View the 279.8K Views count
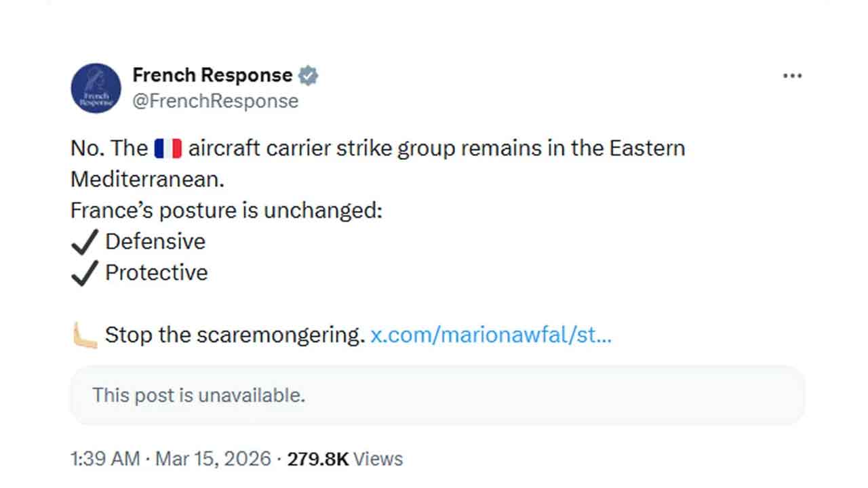Screen dimensions: 868x488 coord(344,459)
